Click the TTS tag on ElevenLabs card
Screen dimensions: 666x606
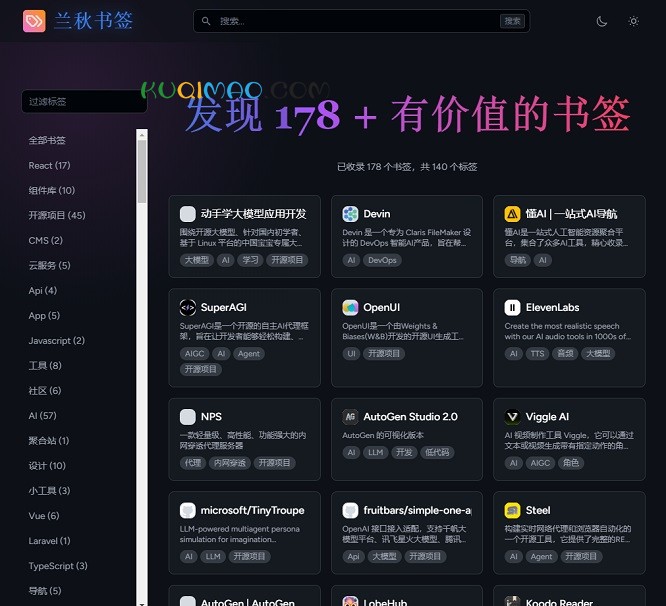click(x=537, y=354)
